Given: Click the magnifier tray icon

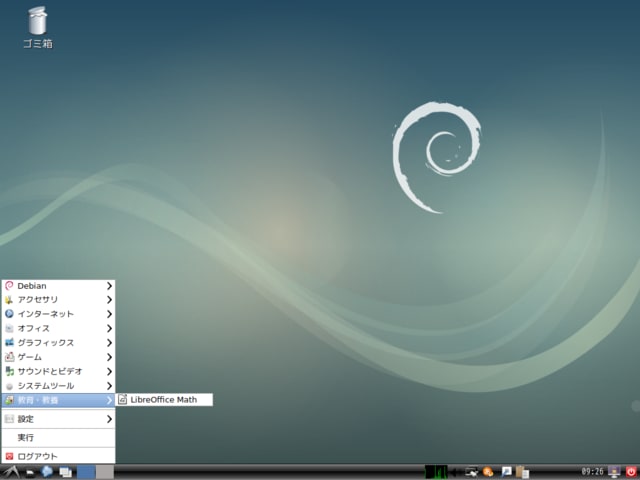Looking at the screenshot, I should [x=506, y=472].
